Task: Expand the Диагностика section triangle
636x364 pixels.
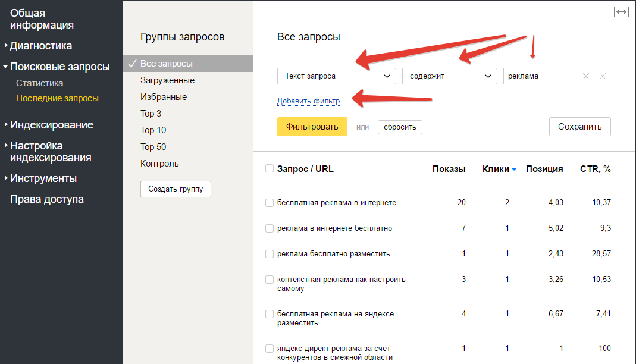Action: (6, 45)
